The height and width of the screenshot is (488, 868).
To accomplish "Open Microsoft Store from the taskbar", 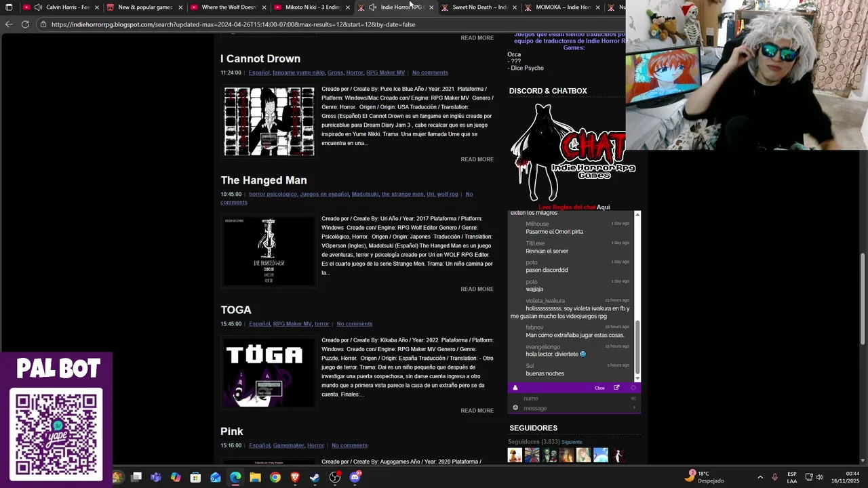I will coord(195,477).
